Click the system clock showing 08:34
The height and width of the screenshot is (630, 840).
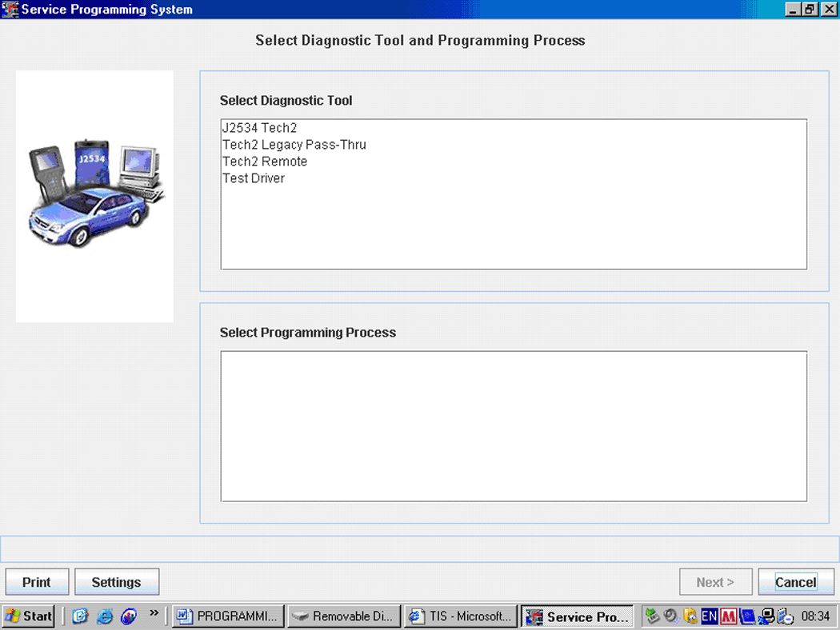coord(815,616)
